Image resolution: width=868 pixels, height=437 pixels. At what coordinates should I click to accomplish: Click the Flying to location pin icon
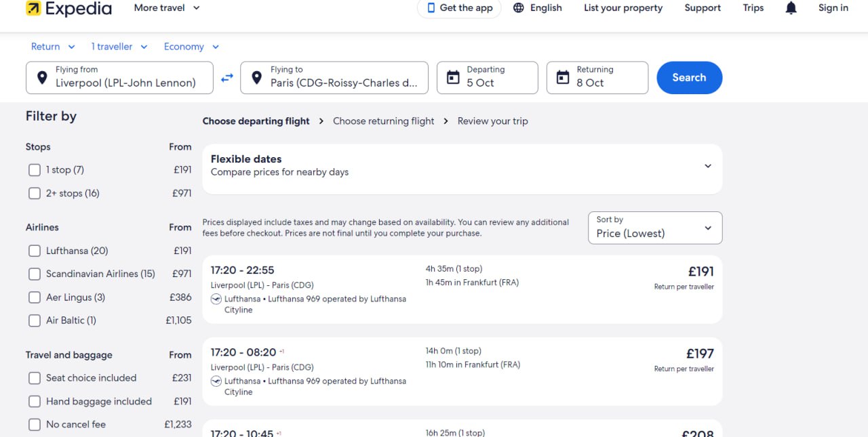click(x=256, y=77)
